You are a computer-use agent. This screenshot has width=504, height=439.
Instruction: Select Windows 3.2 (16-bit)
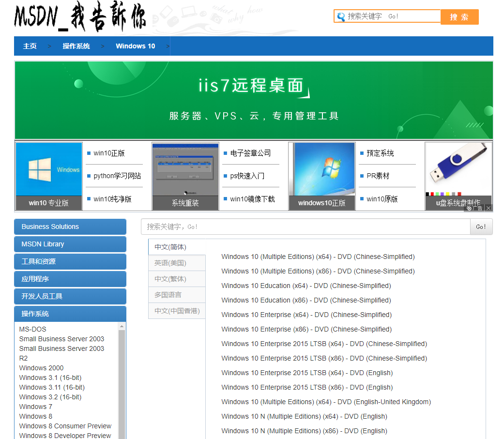tap(50, 397)
